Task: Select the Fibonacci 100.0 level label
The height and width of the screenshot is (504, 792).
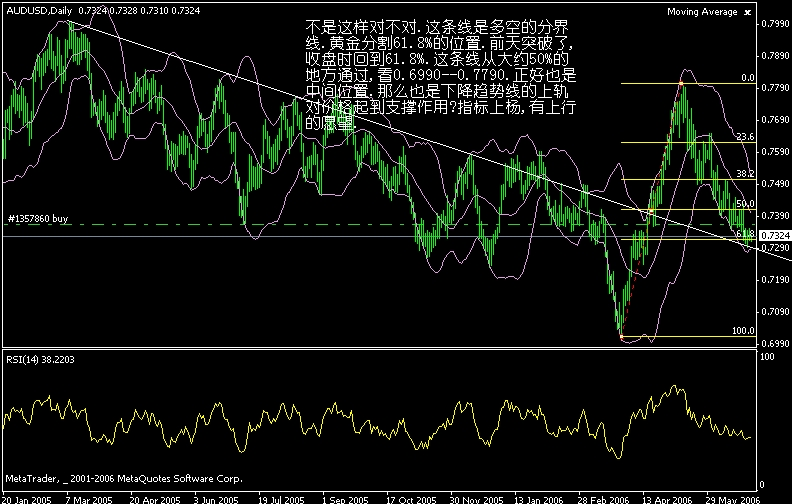Action: click(x=741, y=330)
